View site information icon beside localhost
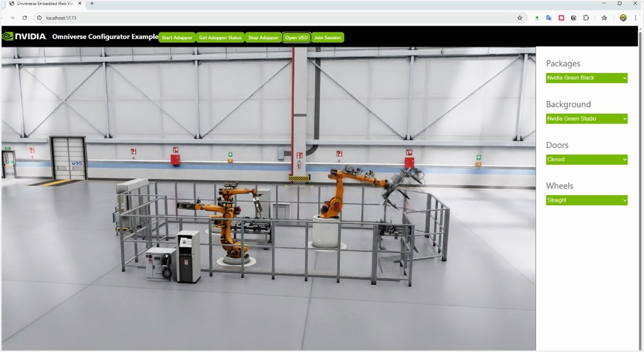The image size is (644, 352). click(39, 18)
